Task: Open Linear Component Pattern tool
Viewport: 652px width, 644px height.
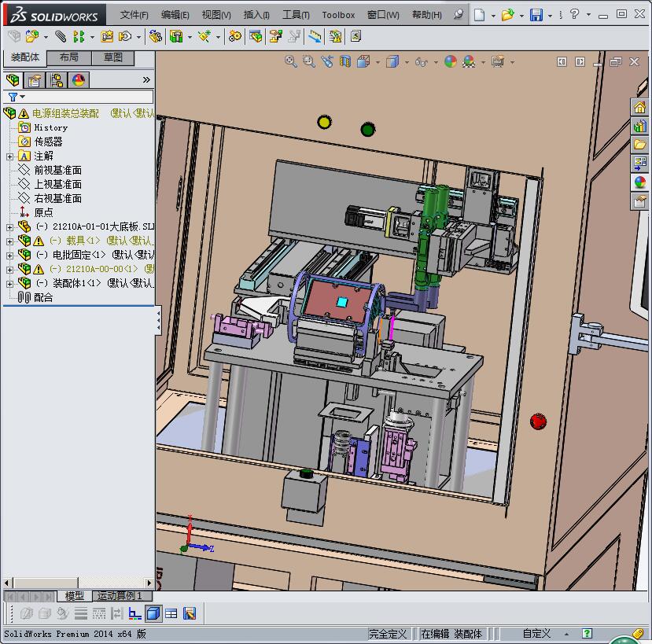Action: [x=79, y=37]
